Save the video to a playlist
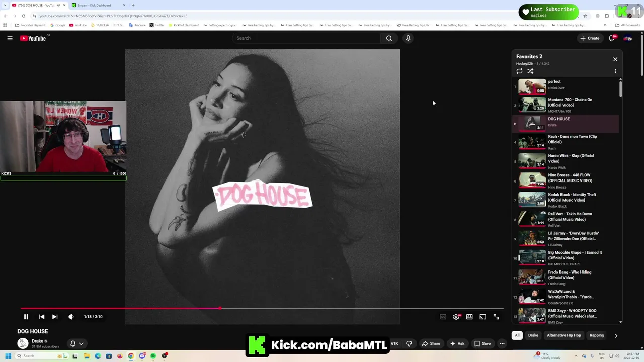The height and width of the screenshot is (362, 644). (x=482, y=344)
